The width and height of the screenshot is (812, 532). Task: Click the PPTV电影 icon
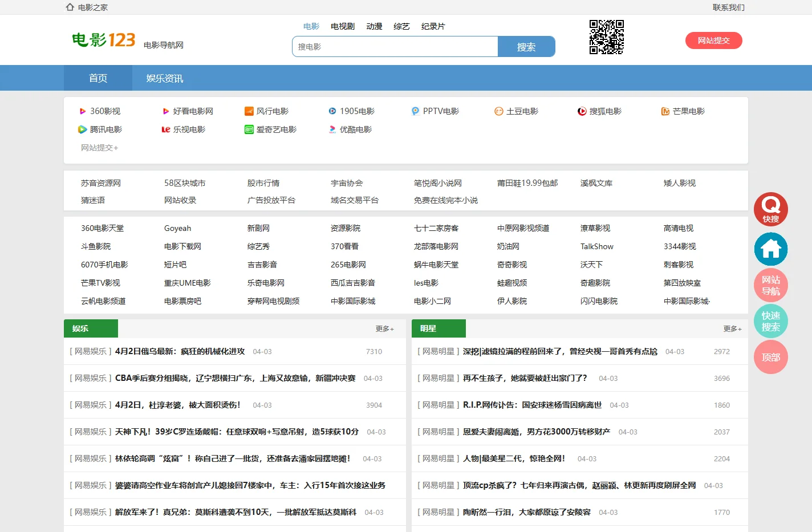pos(416,111)
